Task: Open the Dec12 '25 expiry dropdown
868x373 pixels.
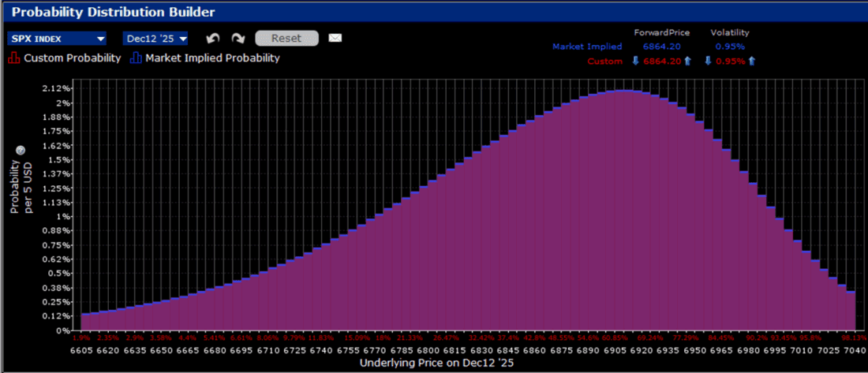Action: coord(155,39)
